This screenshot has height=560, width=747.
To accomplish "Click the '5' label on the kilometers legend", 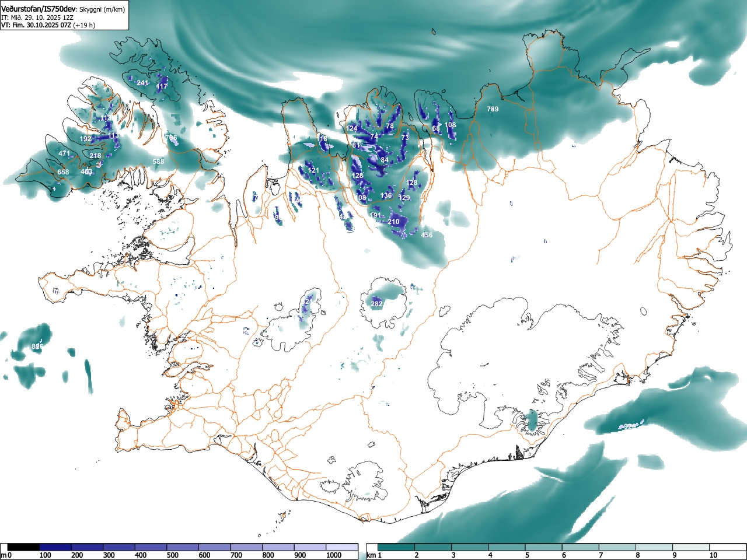I will 527,555.
